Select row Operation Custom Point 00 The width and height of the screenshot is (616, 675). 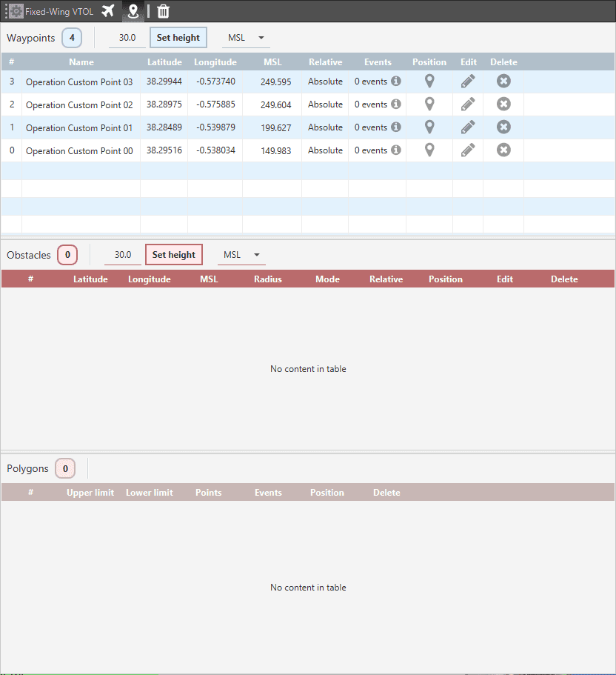pos(307,150)
